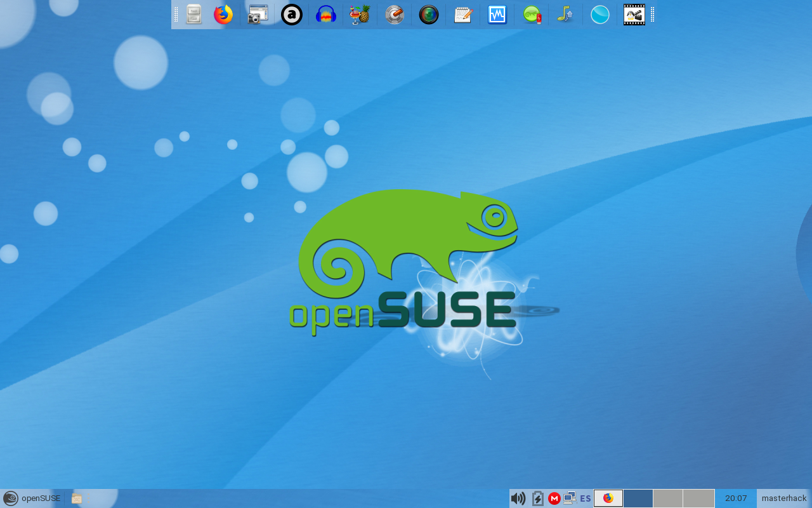Launch the black 'a' application from the dock
Screen dimensions: 812x508
pos(291,14)
